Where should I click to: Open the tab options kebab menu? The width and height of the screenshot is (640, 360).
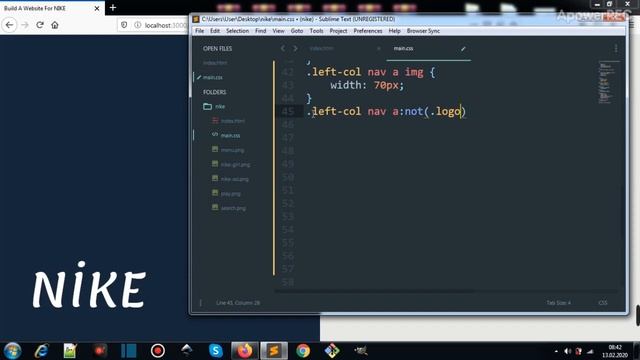[x=616, y=49]
